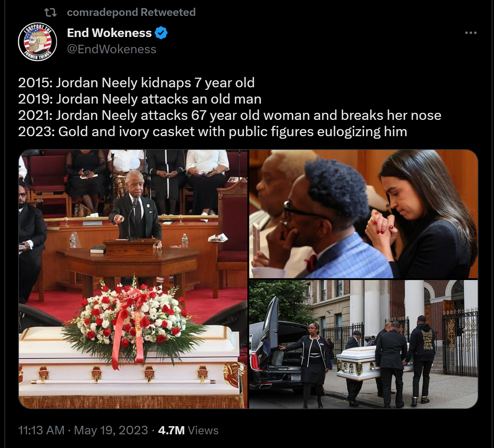Open End Wokeness profile avatar
Screen dimensions: 494x448
[x=37, y=42]
